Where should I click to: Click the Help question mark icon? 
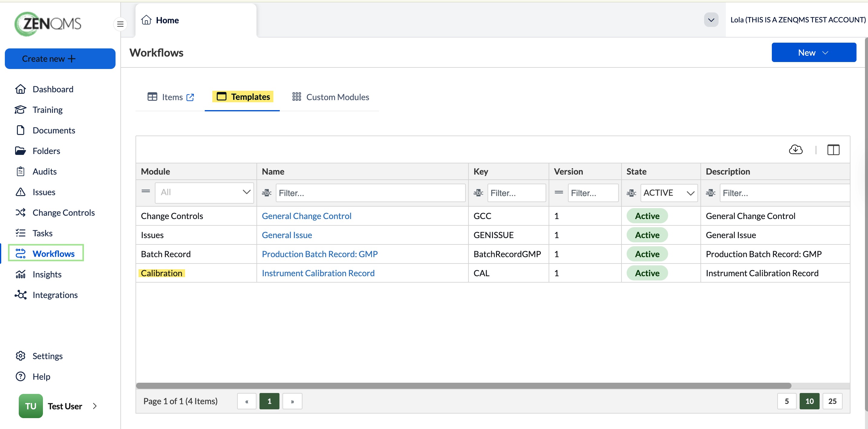tap(21, 376)
